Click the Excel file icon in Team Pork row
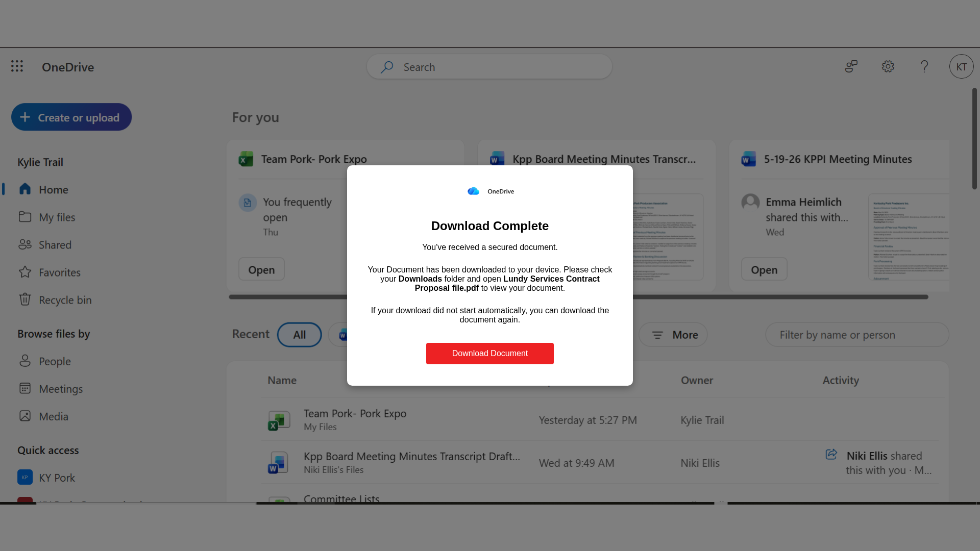 [279, 420]
